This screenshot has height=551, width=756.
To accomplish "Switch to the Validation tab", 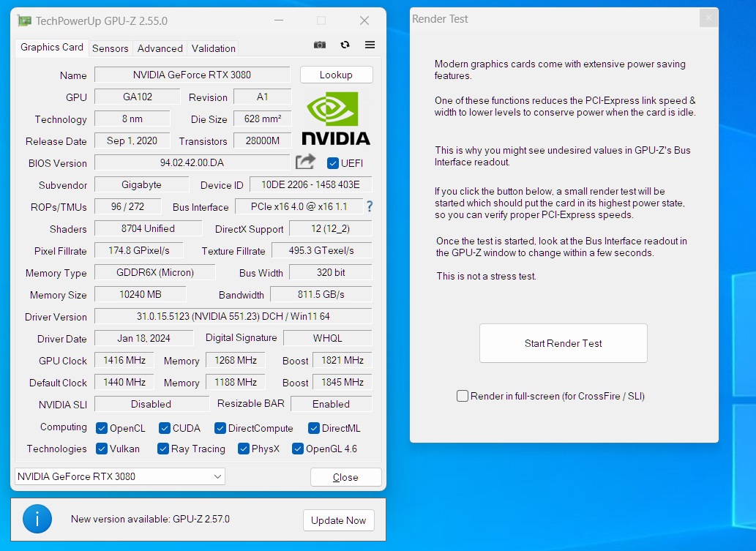I will coord(214,48).
